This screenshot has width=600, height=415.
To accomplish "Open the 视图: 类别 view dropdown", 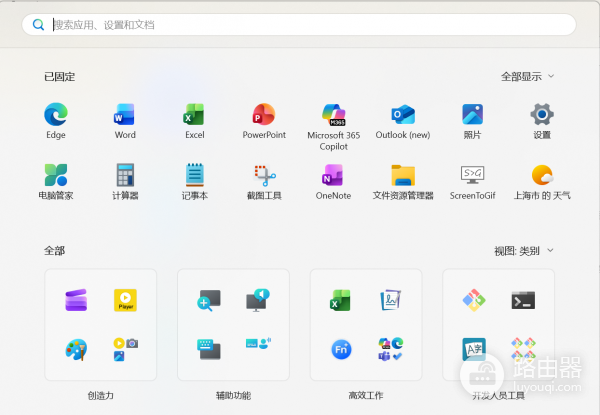I will (523, 251).
